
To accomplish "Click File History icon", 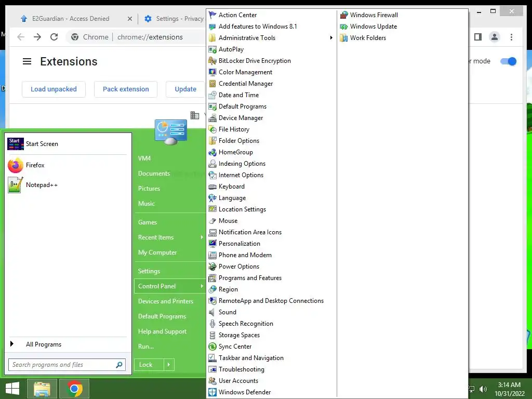I will tap(212, 129).
